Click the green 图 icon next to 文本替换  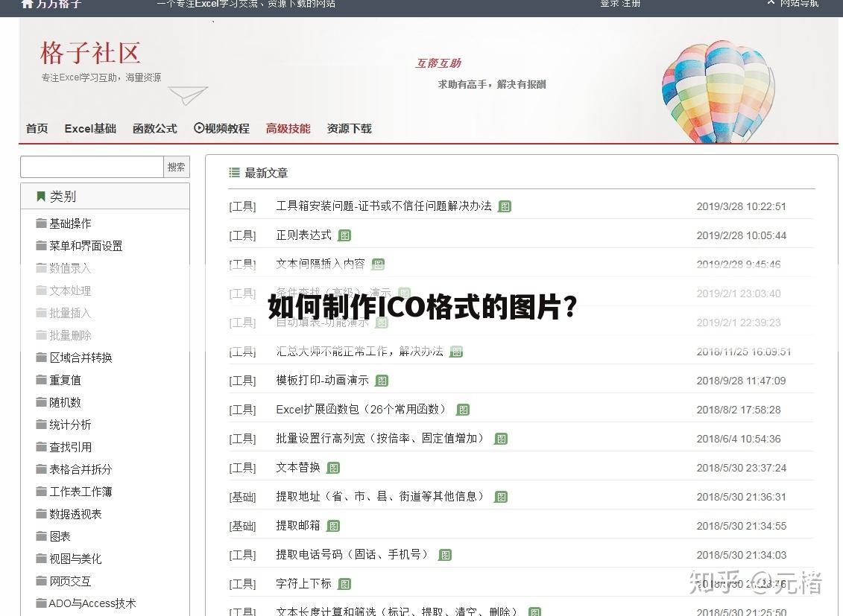click(x=333, y=468)
